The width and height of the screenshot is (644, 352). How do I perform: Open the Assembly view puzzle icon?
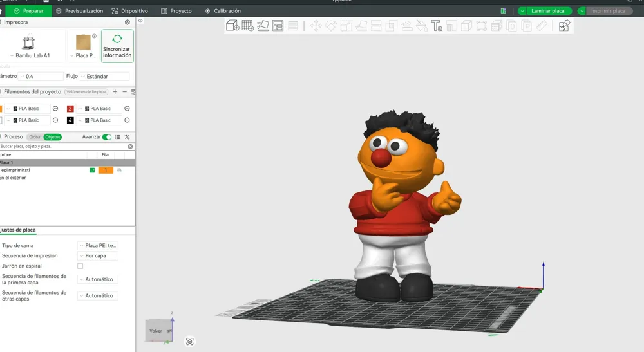[x=564, y=26]
